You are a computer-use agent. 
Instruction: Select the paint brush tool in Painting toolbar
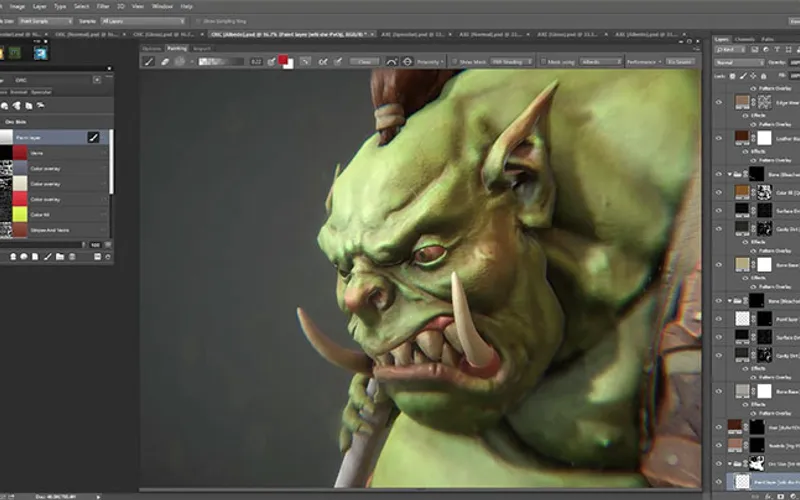point(149,62)
